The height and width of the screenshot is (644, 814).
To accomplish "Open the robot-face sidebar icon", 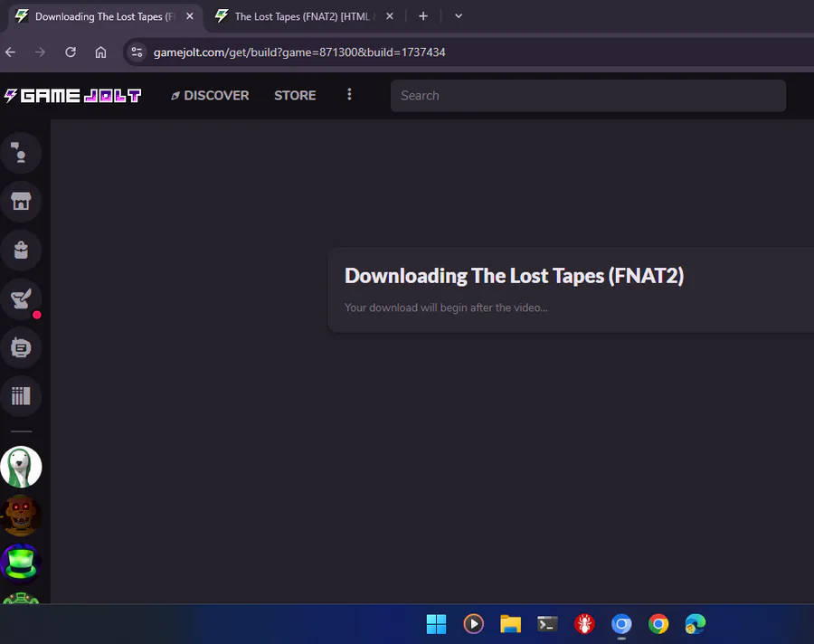I will (21, 347).
